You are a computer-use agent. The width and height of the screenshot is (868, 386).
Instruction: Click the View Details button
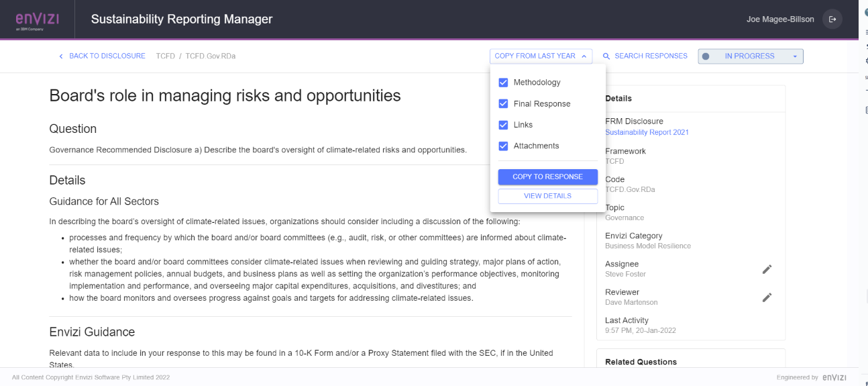pyautogui.click(x=548, y=196)
